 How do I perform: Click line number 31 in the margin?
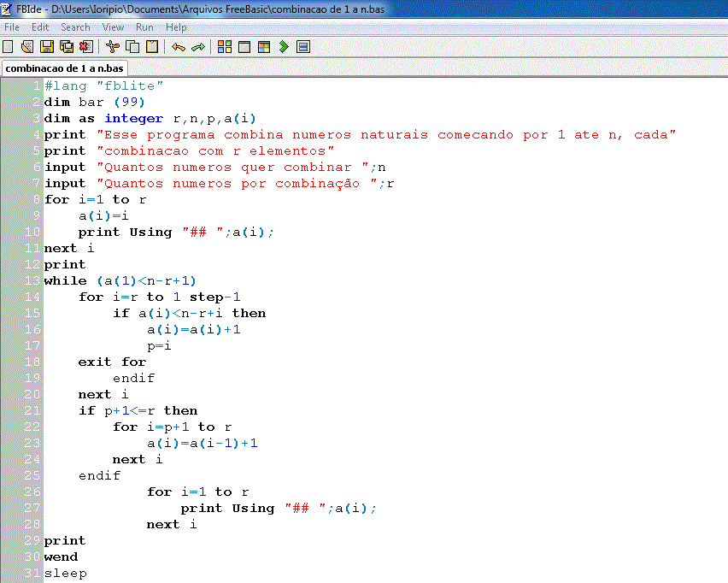[32, 574]
